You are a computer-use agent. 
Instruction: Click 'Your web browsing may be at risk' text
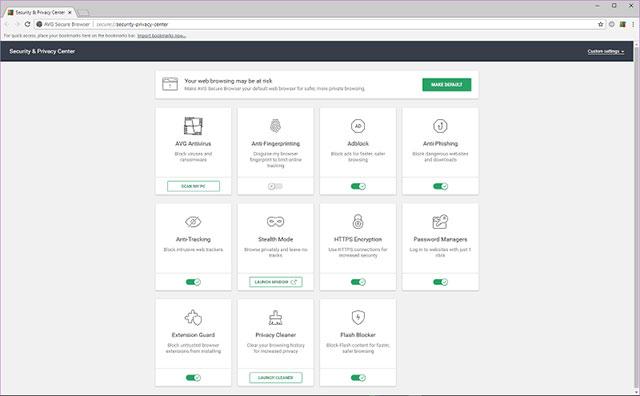[228, 81]
